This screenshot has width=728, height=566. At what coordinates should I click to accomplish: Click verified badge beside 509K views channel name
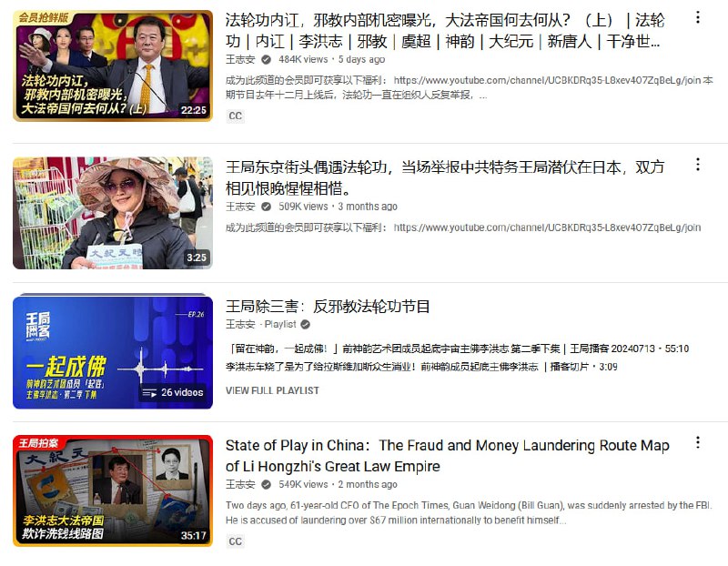click(266, 207)
